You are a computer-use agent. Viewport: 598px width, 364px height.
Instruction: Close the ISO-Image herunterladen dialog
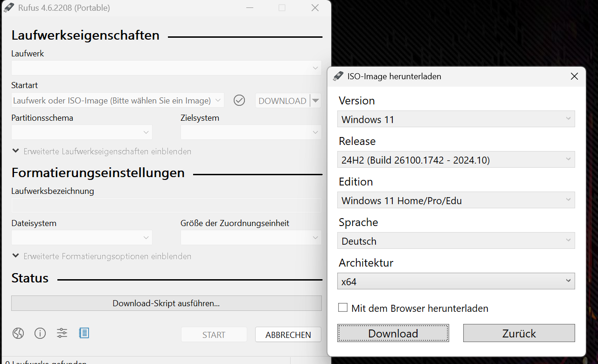(575, 76)
